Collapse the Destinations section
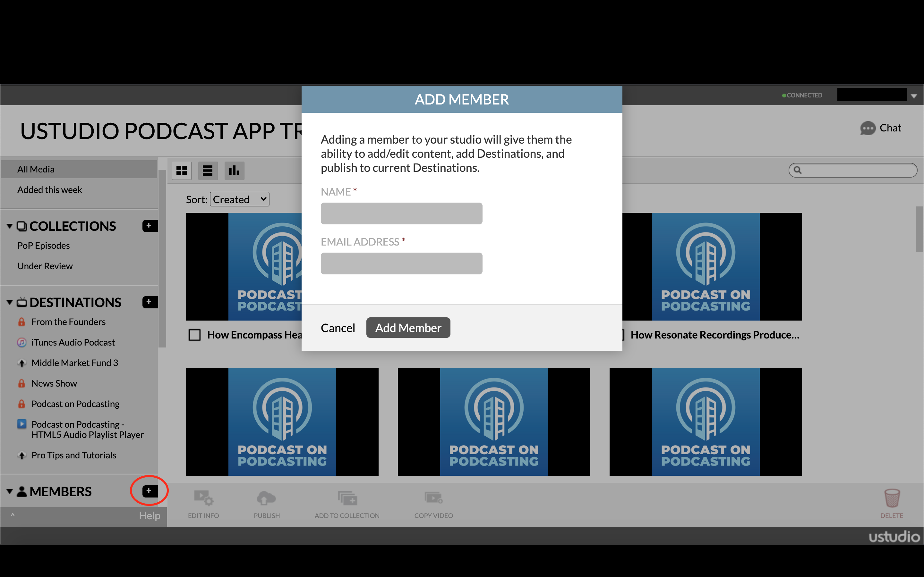Screen dimensions: 924x577 tap(10, 302)
